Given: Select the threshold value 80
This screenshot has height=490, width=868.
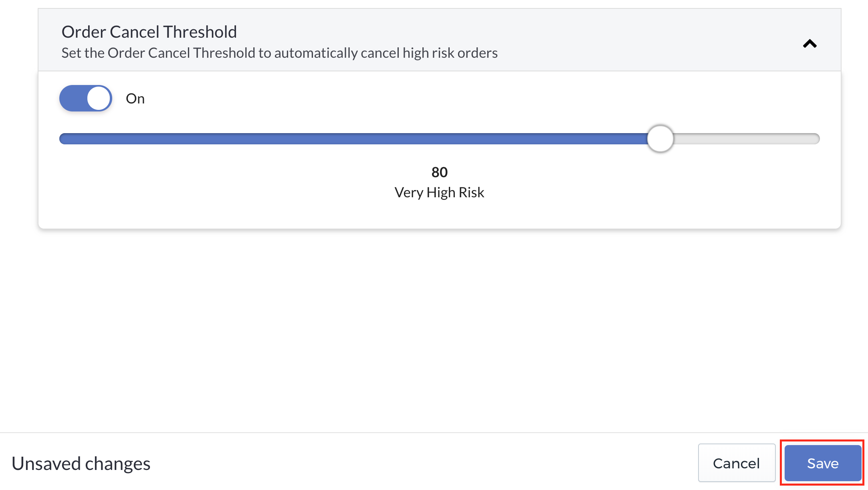Looking at the screenshot, I should click(x=439, y=172).
